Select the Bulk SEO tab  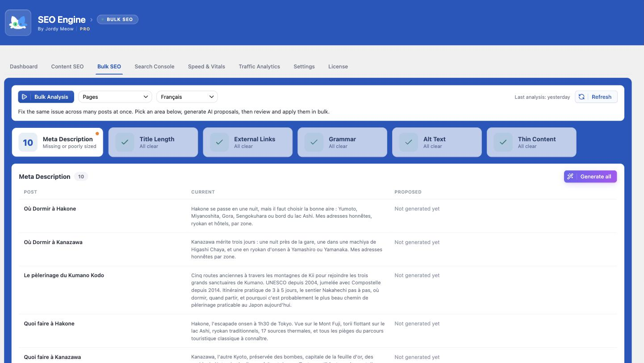pos(109,67)
